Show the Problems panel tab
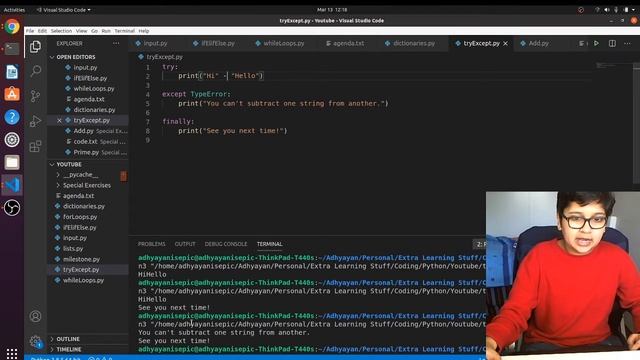The width and height of the screenshot is (640, 360). tap(151, 244)
